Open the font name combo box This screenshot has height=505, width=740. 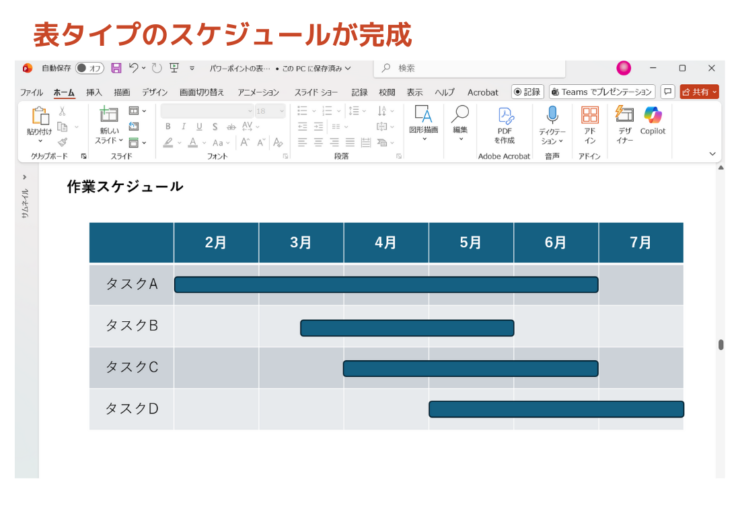pyautogui.click(x=207, y=111)
